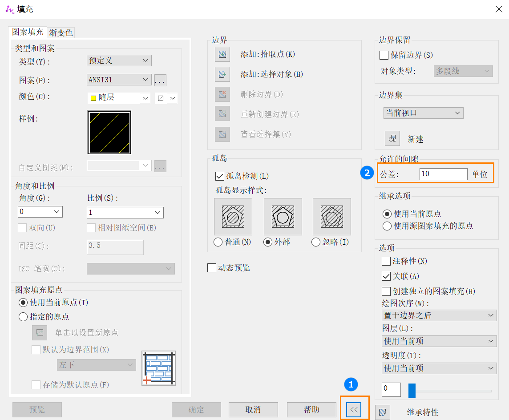
Task: Toggle the 相对图纸空间 checkbox
Action: pyautogui.click(x=91, y=228)
